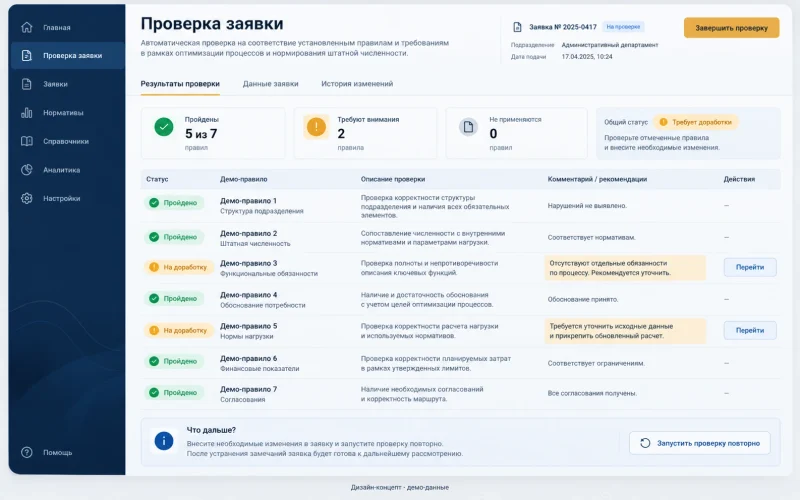Image resolution: width=800 pixels, height=500 pixels.
Task: Click the comment Обоснование принято.
Action: point(583,299)
